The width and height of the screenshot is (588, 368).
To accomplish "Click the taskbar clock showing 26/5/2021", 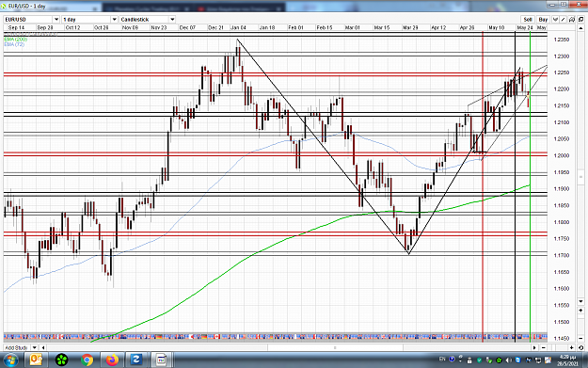I will (567, 360).
